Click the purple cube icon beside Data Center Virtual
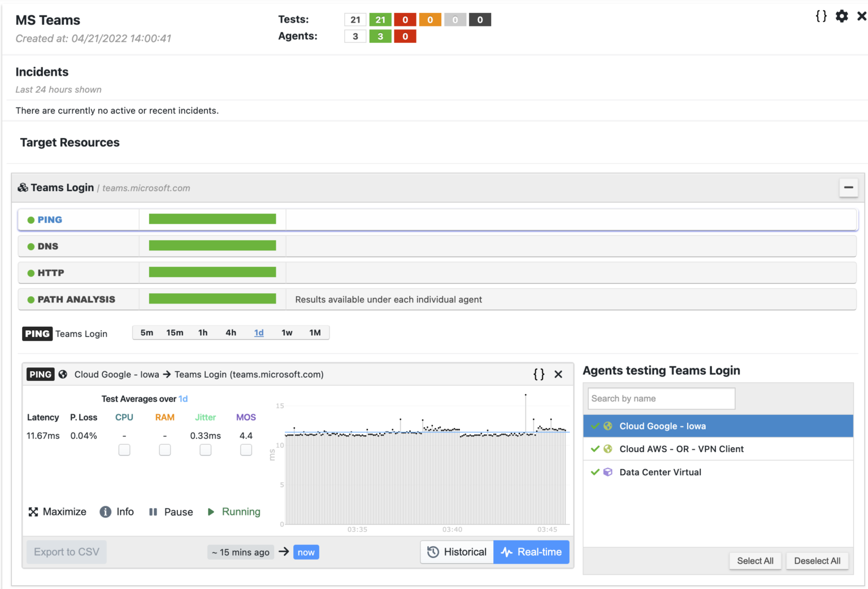The image size is (868, 589). [x=607, y=472]
